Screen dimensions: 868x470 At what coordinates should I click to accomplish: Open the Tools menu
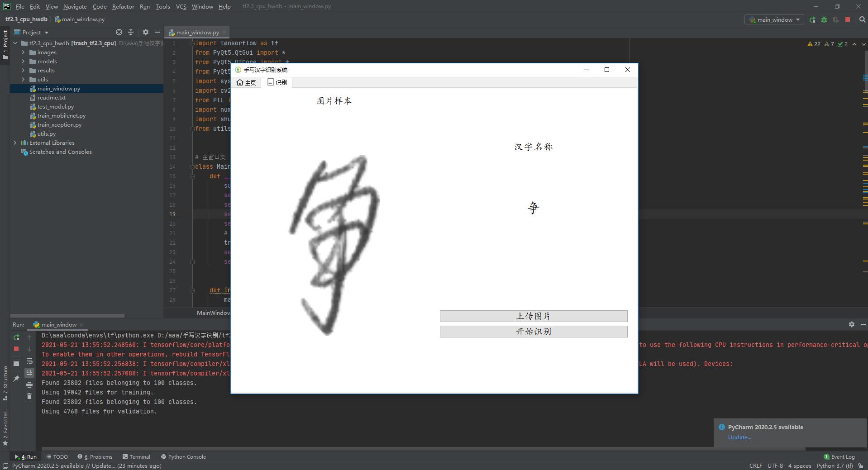pos(162,6)
